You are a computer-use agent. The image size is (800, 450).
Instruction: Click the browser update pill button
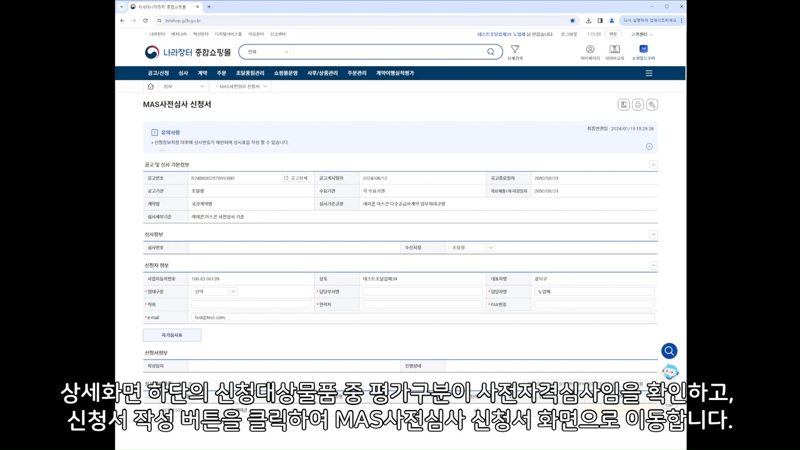click(651, 21)
